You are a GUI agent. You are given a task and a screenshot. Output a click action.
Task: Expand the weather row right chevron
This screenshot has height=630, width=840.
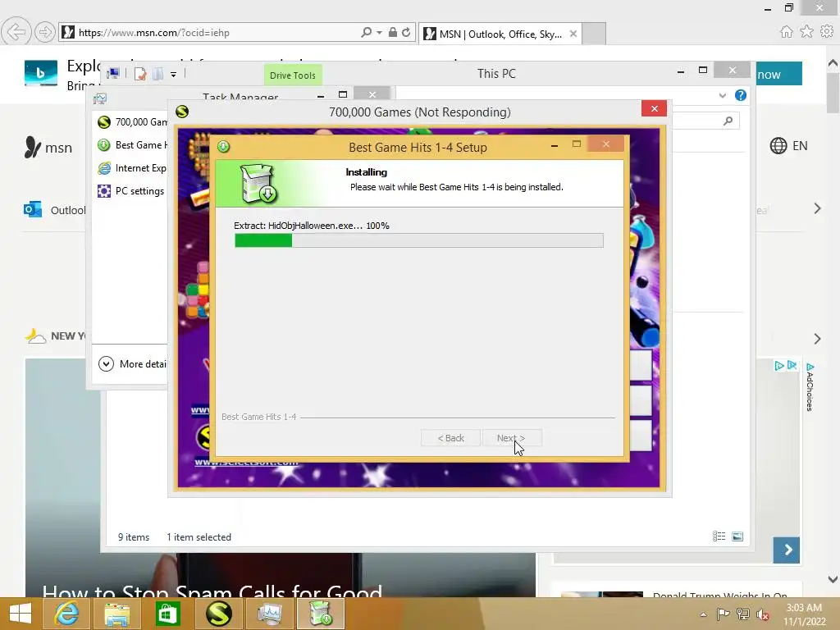coord(818,339)
